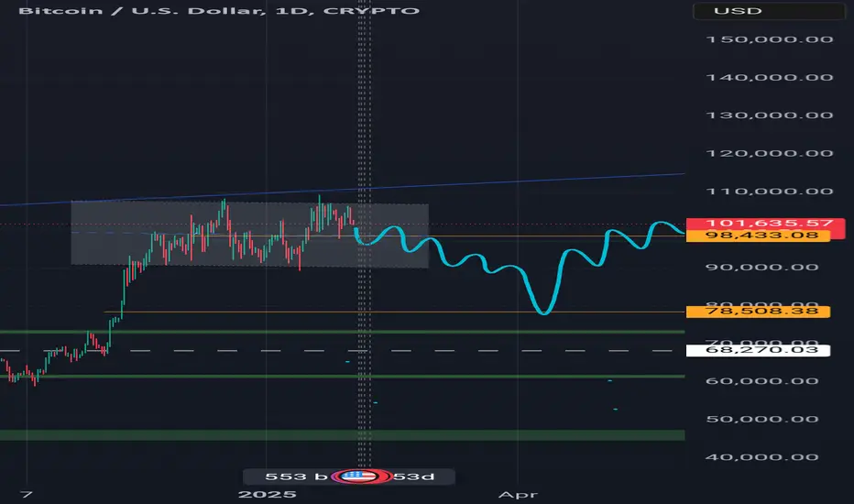The width and height of the screenshot is (854, 504).
Task: Click the 150,000.00 price axis label
Action: pos(770,39)
